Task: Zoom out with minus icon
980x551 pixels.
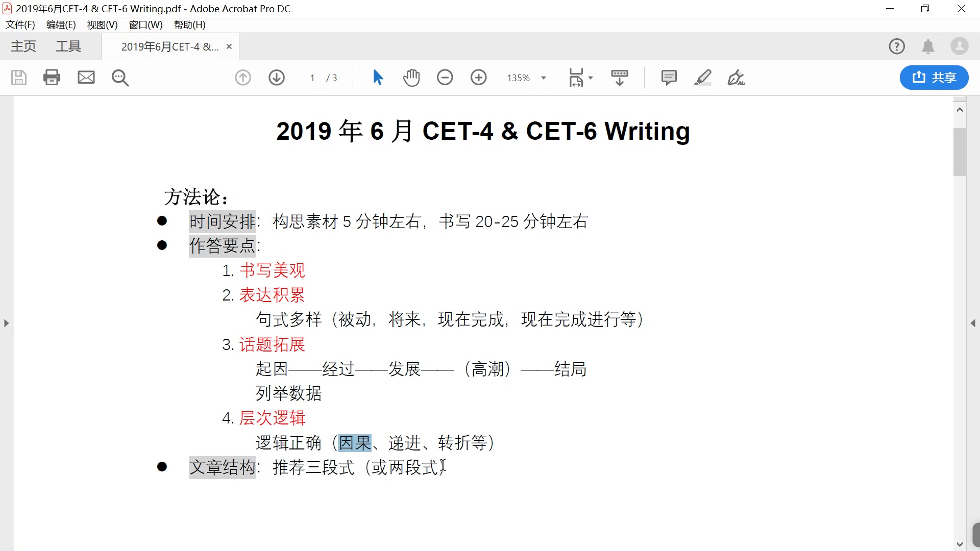Action: pyautogui.click(x=445, y=78)
